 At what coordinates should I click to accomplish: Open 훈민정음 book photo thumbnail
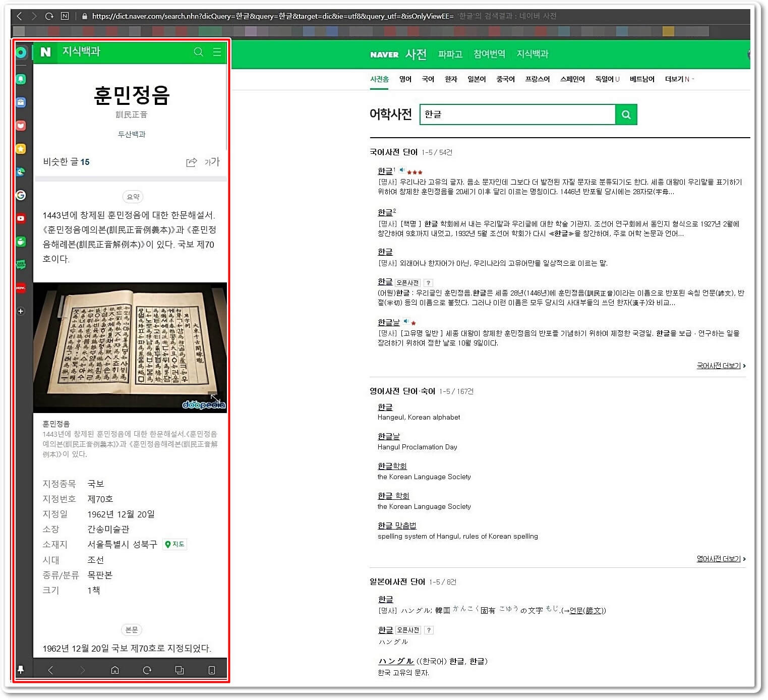[130, 347]
